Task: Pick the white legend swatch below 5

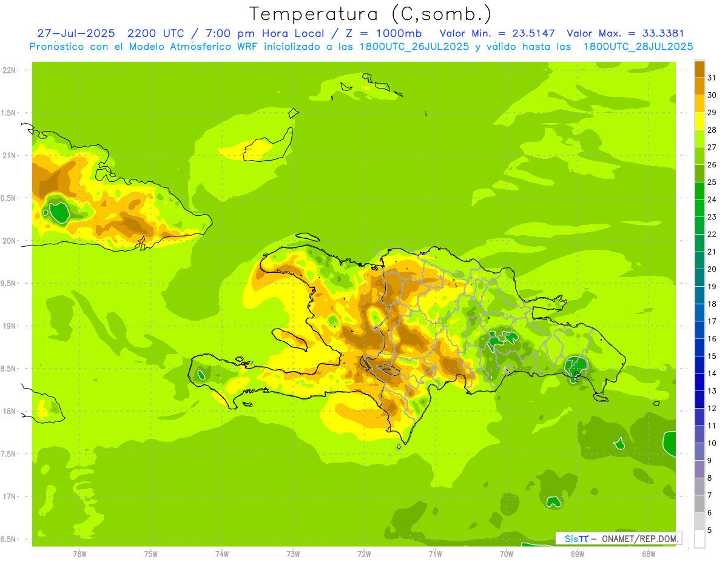Action: pyautogui.click(x=699, y=538)
